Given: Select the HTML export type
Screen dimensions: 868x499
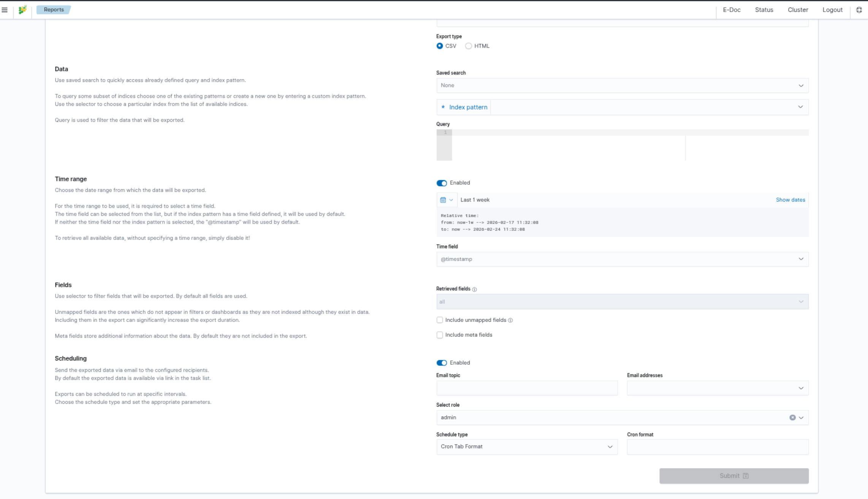Looking at the screenshot, I should tap(469, 46).
